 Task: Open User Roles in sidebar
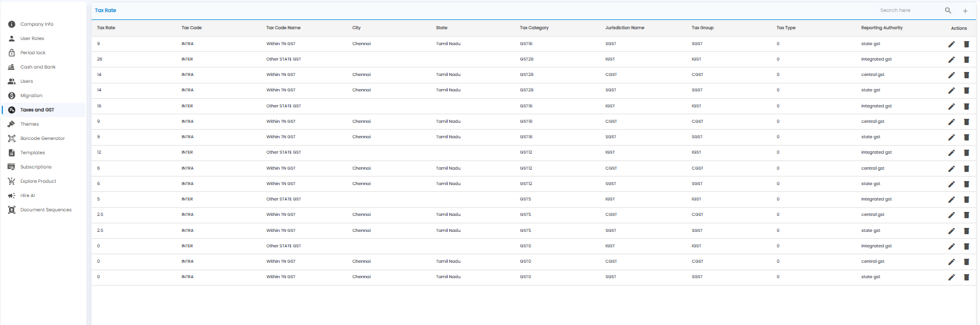click(32, 38)
